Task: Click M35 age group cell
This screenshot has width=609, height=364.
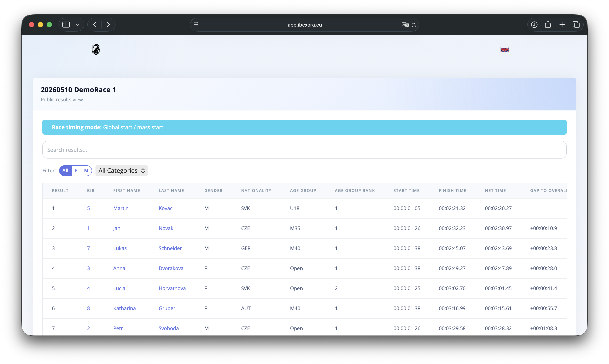Action: tap(295, 228)
